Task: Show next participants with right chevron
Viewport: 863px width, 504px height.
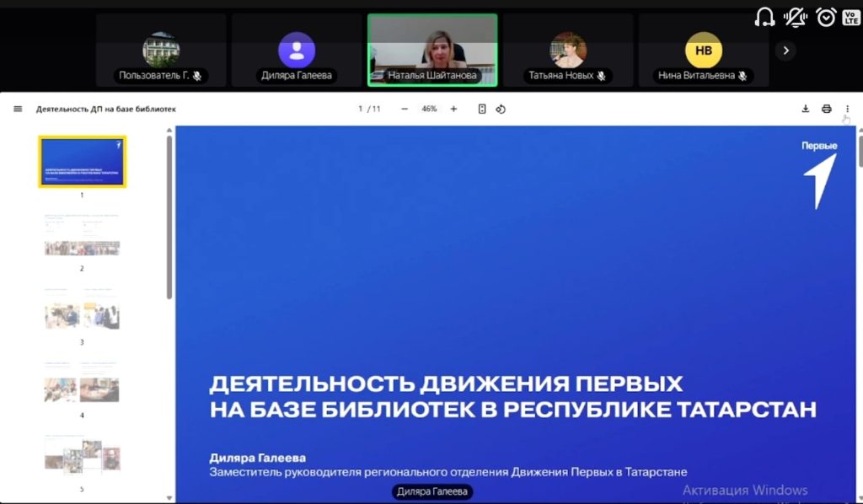Action: click(x=785, y=51)
